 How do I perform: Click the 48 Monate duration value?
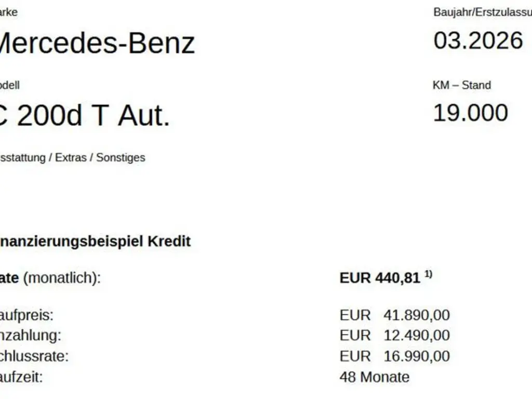click(374, 377)
